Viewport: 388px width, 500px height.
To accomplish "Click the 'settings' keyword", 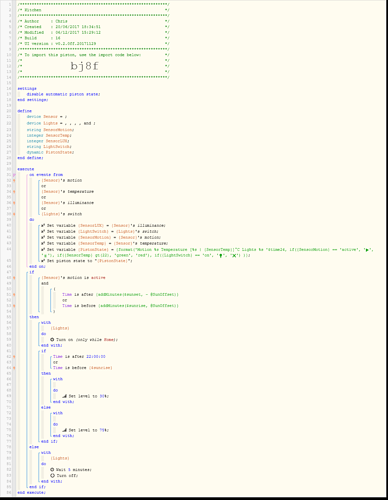I will 27,88.
